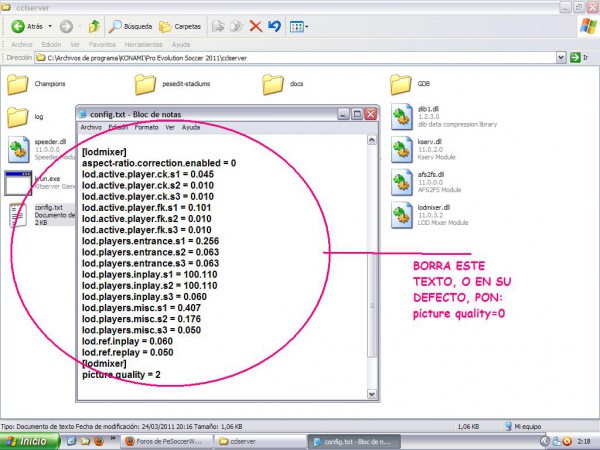Open Notepad Ayuda menu
This screenshot has width=600, height=450.
tap(191, 127)
